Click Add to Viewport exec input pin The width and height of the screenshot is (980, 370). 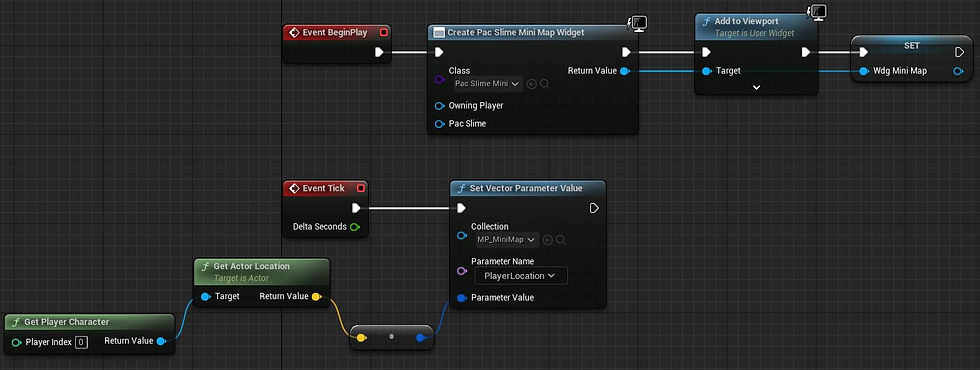tap(706, 52)
